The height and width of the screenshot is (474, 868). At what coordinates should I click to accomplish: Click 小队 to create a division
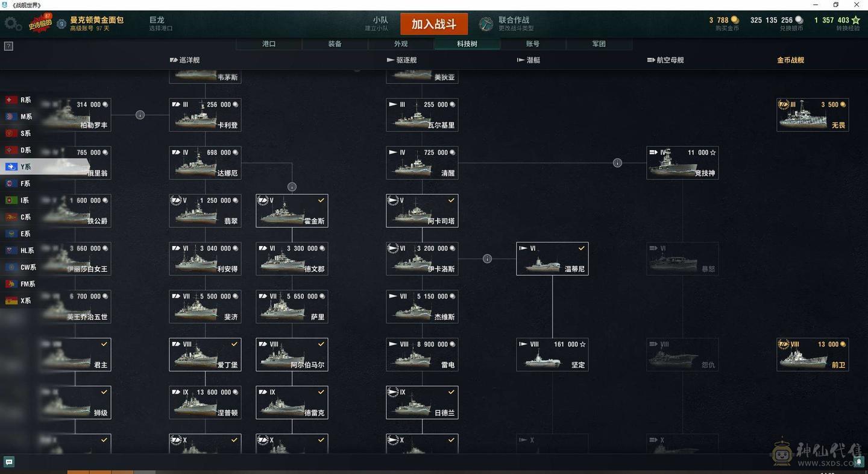377,24
